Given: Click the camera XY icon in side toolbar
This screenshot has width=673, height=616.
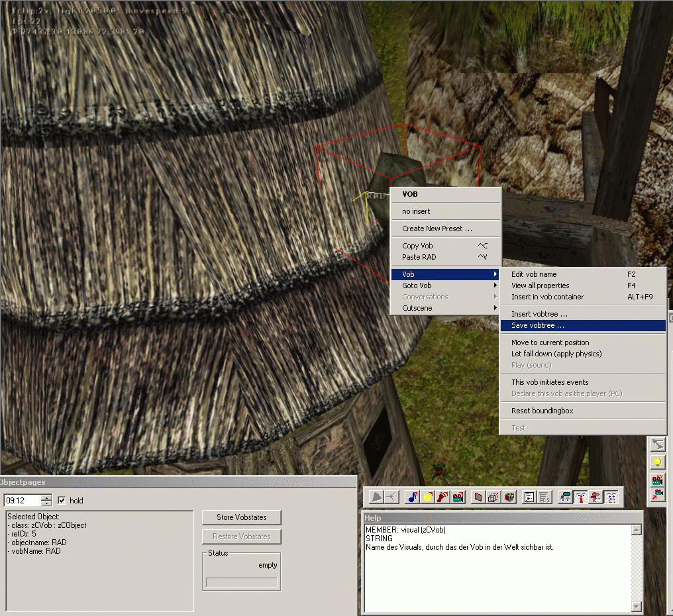Looking at the screenshot, I should pos(657,480).
